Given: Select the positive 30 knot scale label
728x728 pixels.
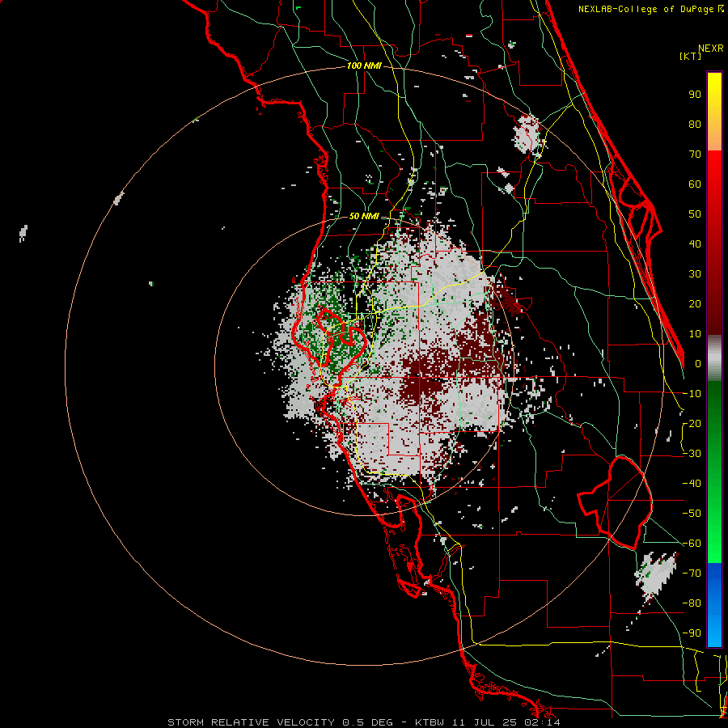Looking at the screenshot, I should pyautogui.click(x=695, y=274).
